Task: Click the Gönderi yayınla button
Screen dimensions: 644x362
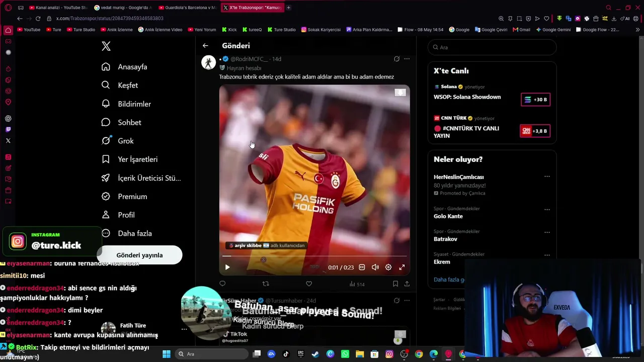Action: (139, 255)
